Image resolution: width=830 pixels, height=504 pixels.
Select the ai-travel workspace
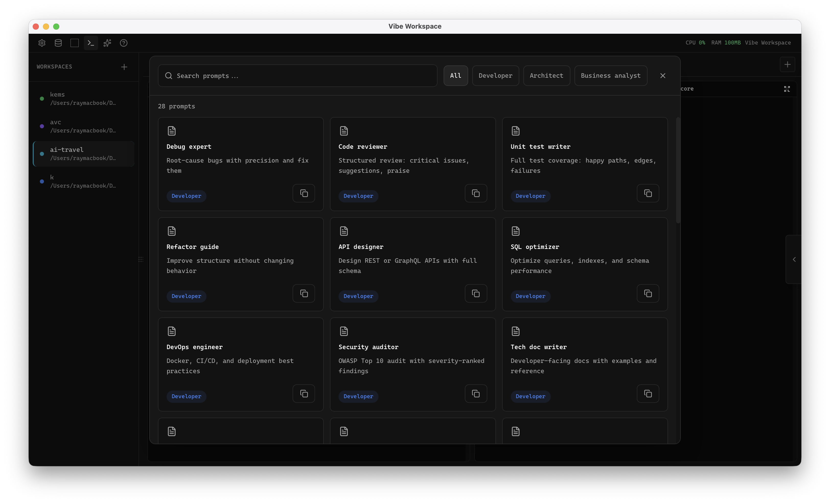click(x=84, y=154)
